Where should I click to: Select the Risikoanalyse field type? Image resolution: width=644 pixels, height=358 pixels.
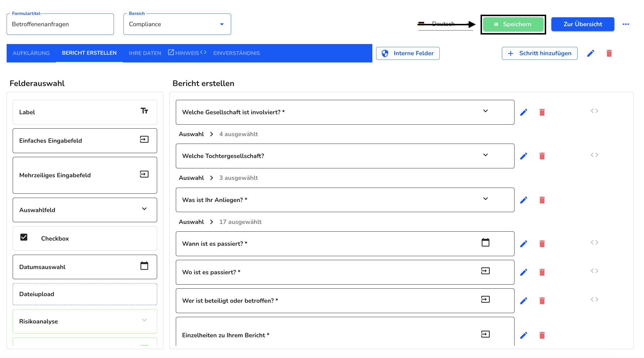[85, 321]
